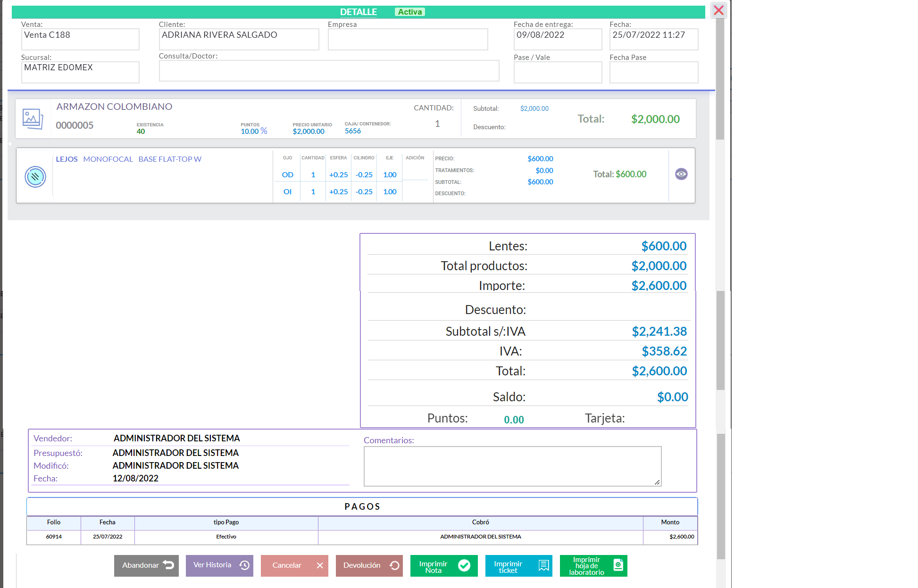Click the MONOFOCAL label
The width and height of the screenshot is (918, 588).
[108, 159]
